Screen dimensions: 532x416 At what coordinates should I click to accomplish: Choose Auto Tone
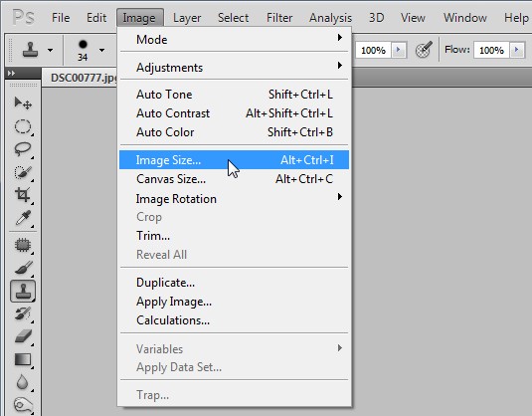click(x=234, y=95)
